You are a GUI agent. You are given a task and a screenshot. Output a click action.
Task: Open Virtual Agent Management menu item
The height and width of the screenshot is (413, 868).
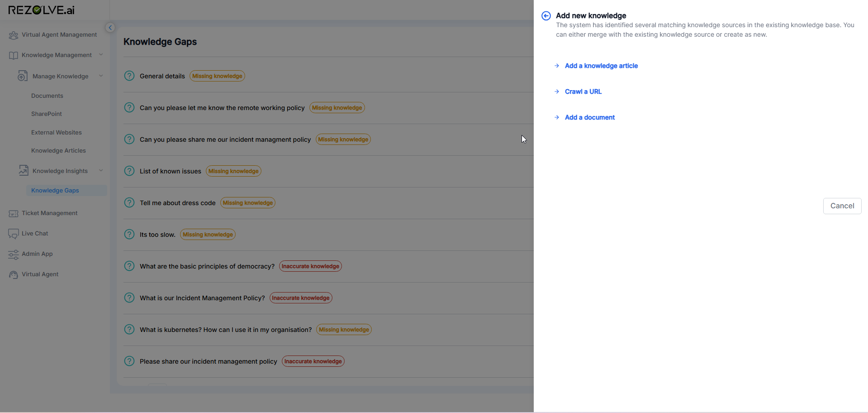click(x=59, y=35)
